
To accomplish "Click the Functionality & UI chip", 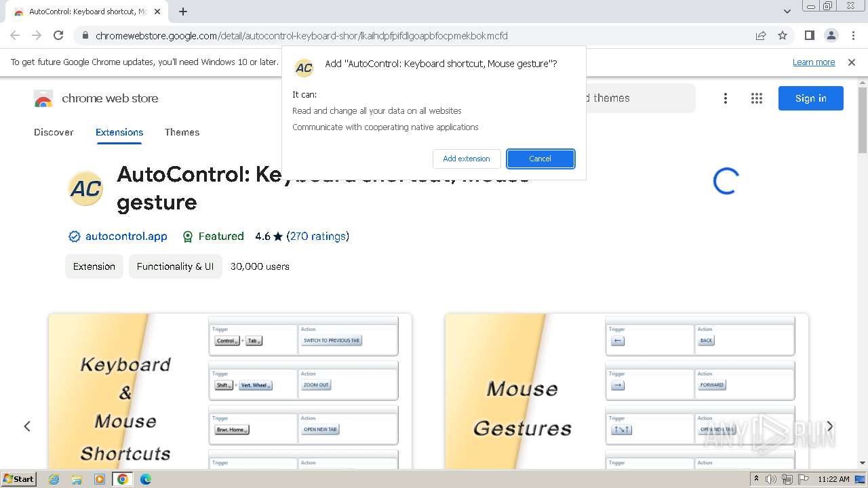I will (175, 266).
